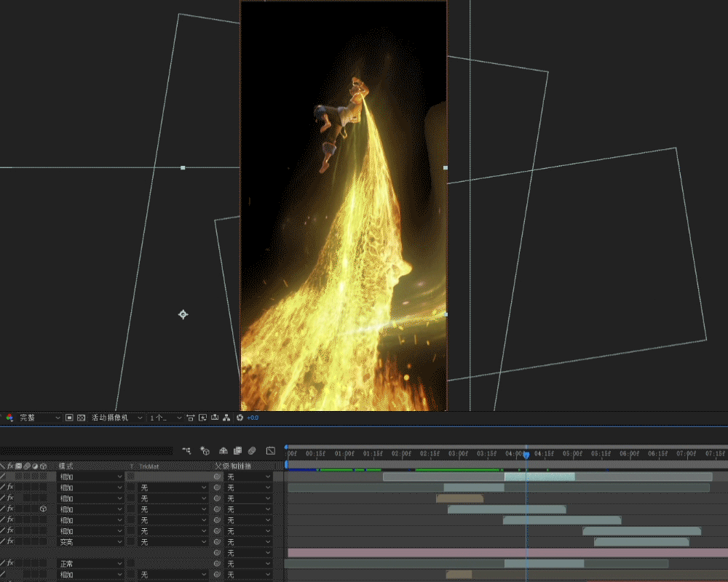The image size is (728, 582).
Task: Toggle the transparency grid button
Action: tap(82, 418)
